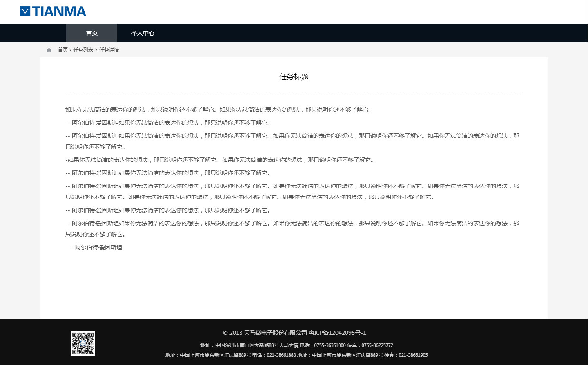This screenshot has width=588, height=365.
Task: Click the task title 任务标题
Action: [x=294, y=77]
